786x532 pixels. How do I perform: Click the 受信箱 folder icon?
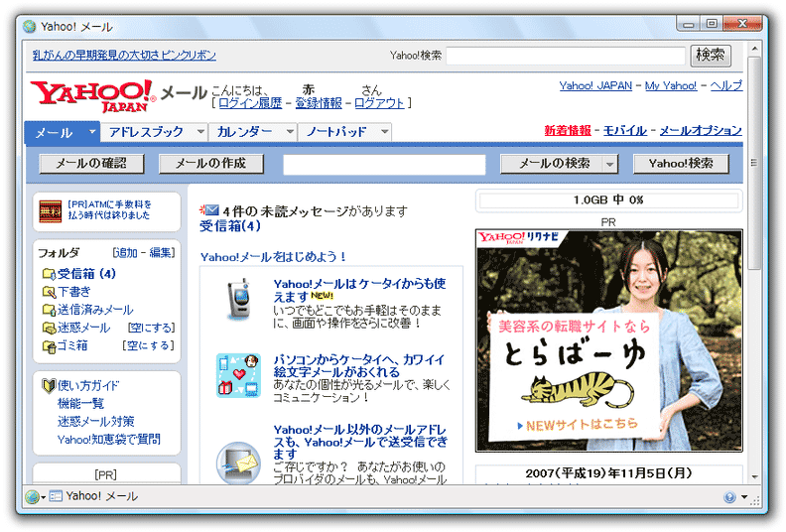[49, 274]
